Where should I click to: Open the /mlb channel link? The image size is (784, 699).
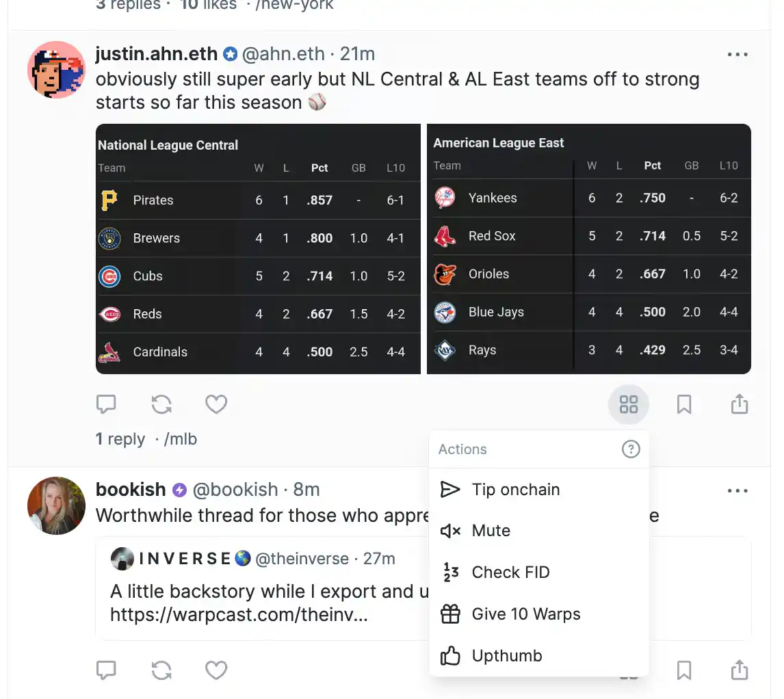[181, 439]
